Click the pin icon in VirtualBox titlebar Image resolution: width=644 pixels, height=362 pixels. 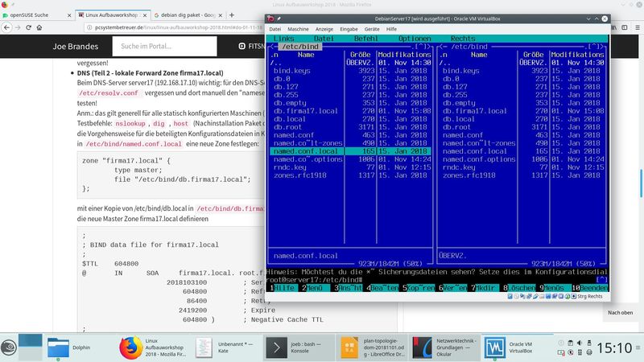click(279, 19)
